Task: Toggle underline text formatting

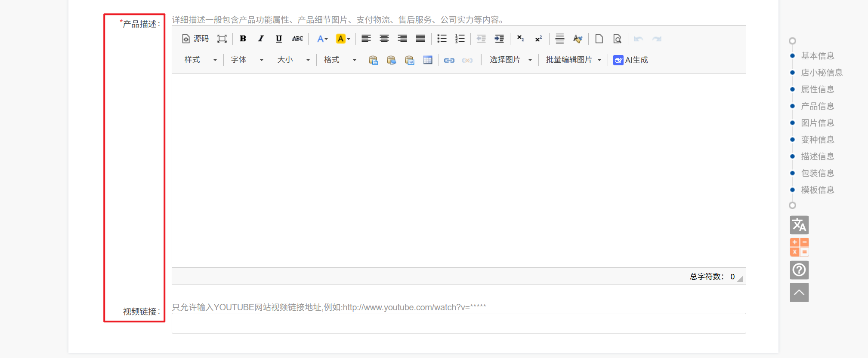Action: tap(279, 39)
